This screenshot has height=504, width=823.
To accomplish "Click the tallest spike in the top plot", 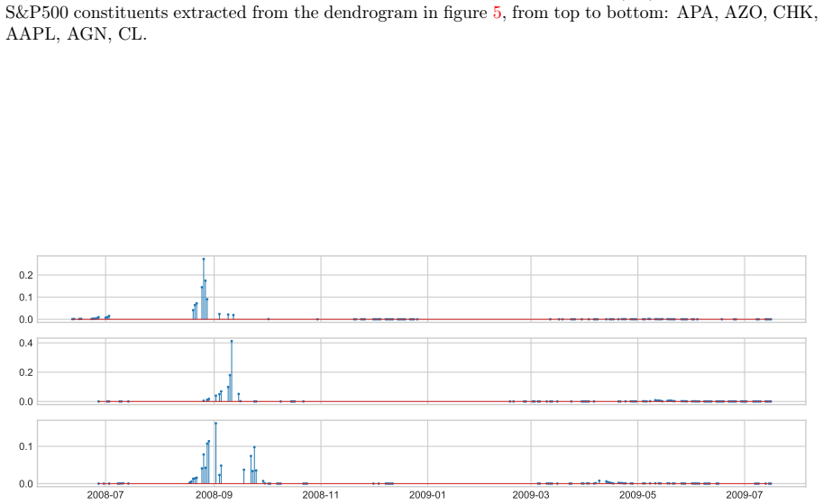I will (x=204, y=289).
